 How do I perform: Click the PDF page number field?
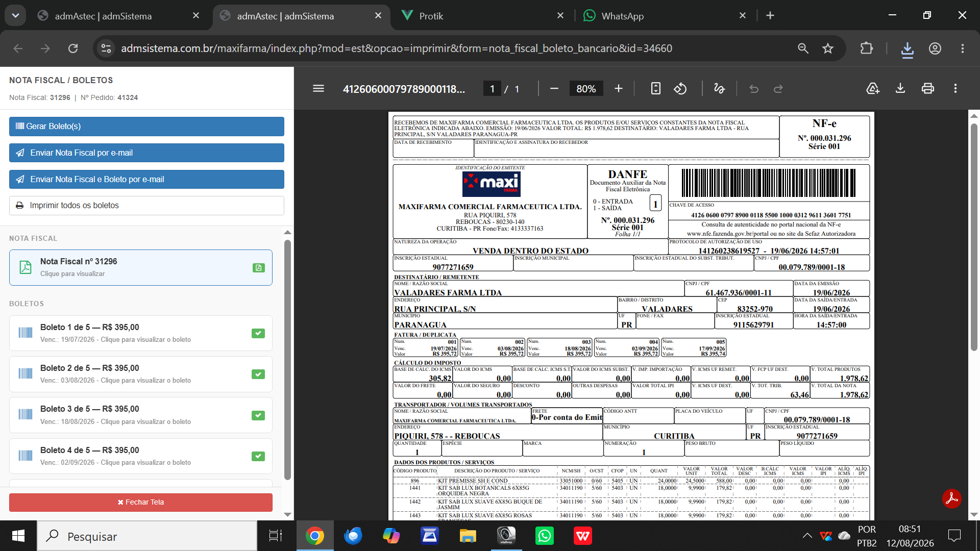pyautogui.click(x=492, y=89)
